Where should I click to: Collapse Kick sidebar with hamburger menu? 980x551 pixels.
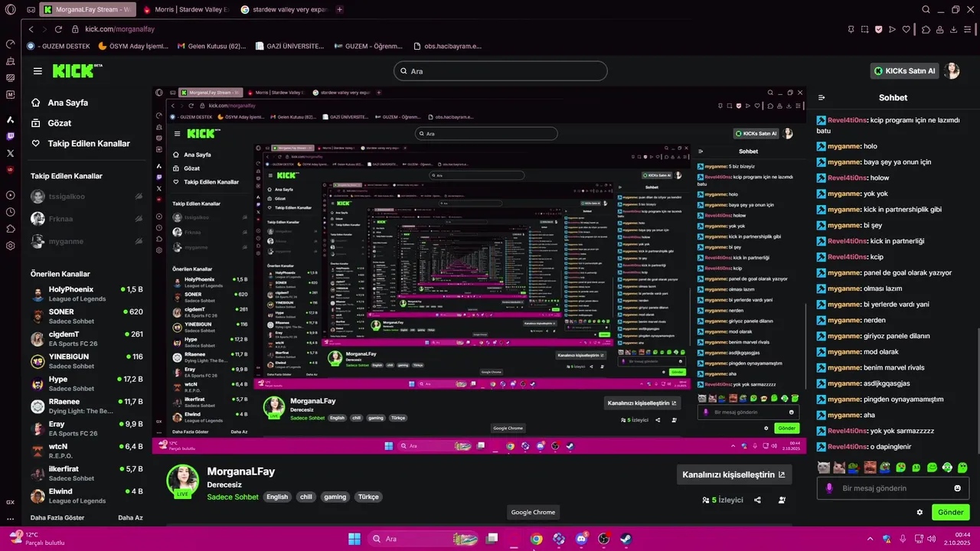[x=38, y=71]
